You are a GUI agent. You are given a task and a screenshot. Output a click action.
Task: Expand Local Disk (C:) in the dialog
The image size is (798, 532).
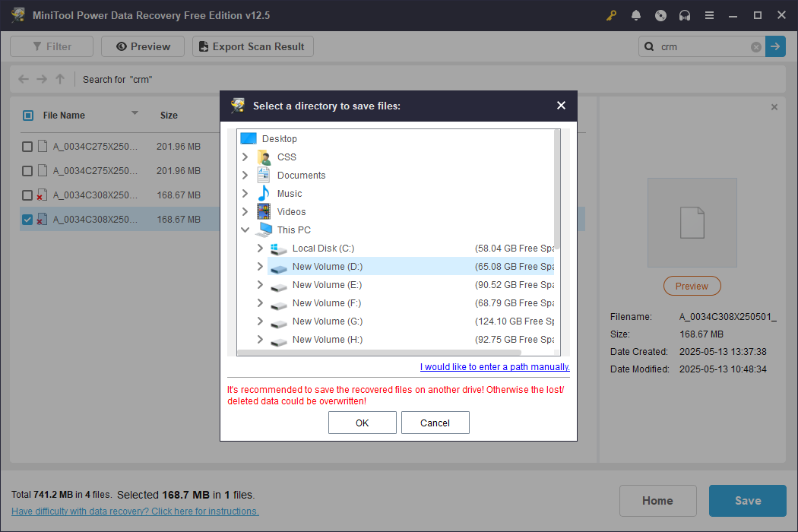259,248
